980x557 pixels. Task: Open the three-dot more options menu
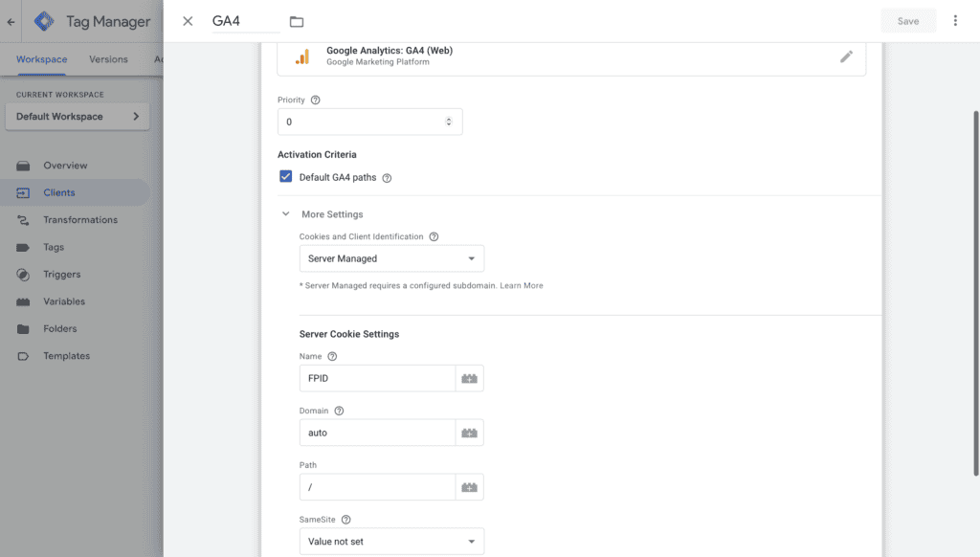click(x=955, y=21)
